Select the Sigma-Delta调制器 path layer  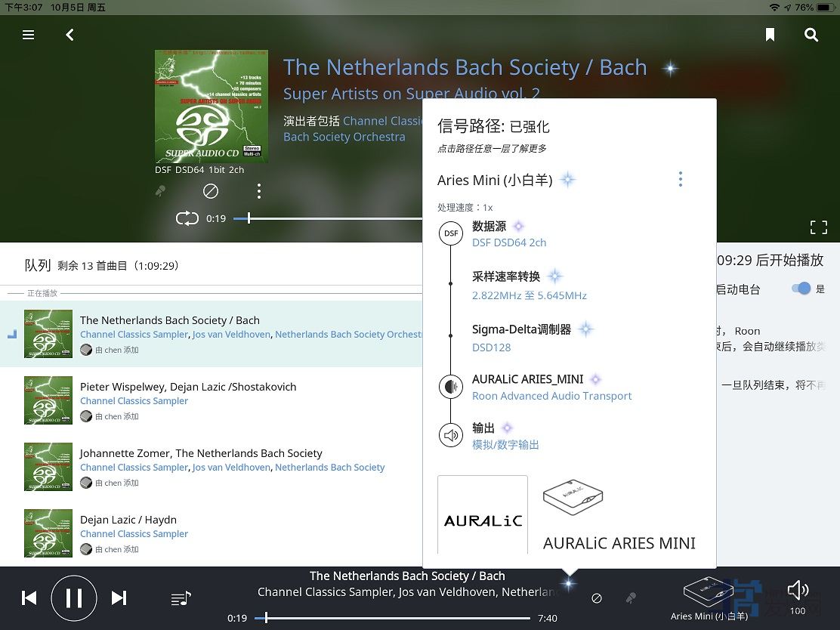tap(521, 329)
